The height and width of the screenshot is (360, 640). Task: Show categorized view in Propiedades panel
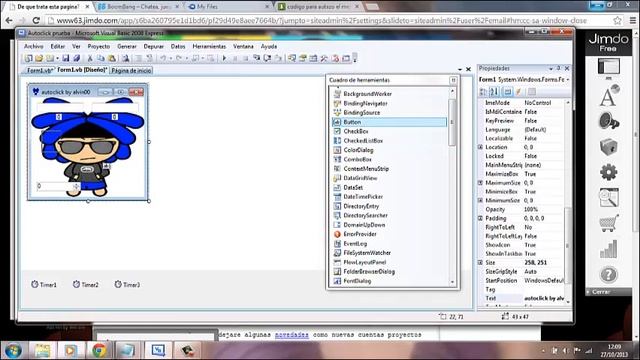[x=483, y=91]
